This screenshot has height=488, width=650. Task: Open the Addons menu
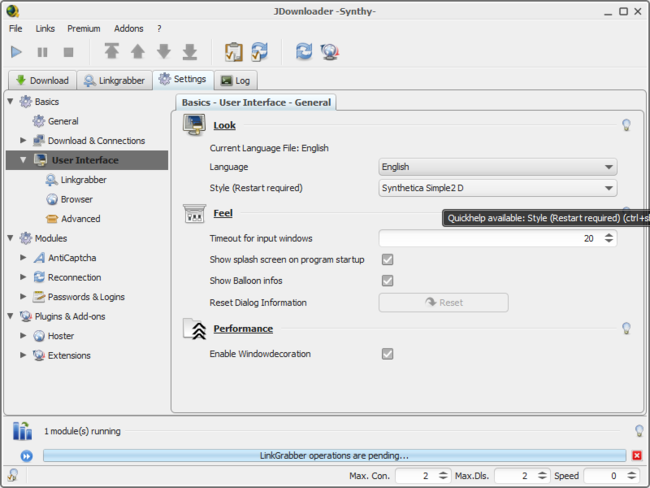[x=129, y=29]
